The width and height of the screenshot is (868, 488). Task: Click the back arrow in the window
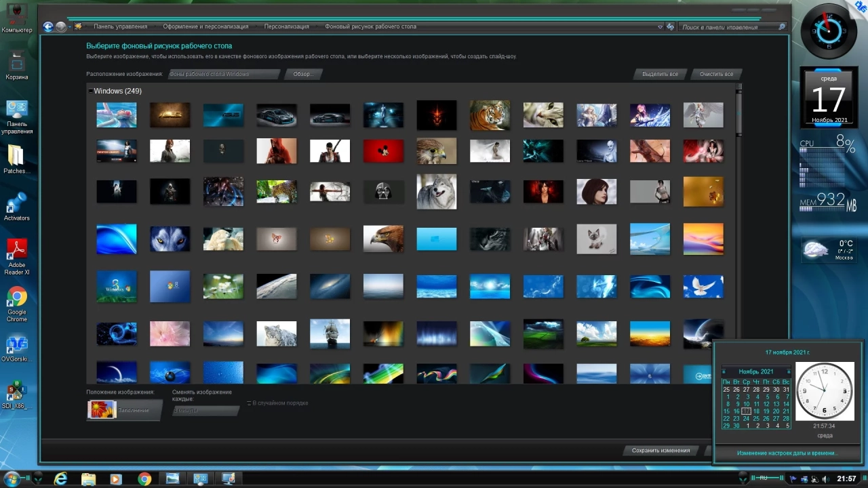pyautogui.click(x=48, y=26)
